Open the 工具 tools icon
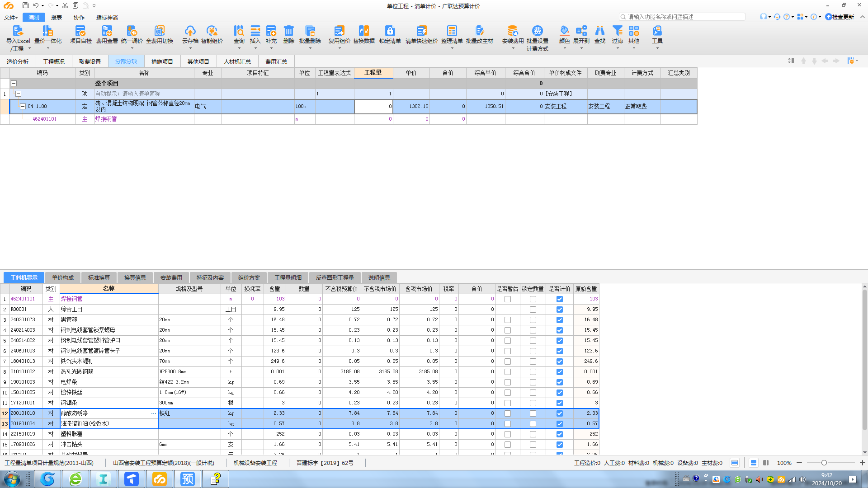The image size is (868, 488). (x=657, y=31)
